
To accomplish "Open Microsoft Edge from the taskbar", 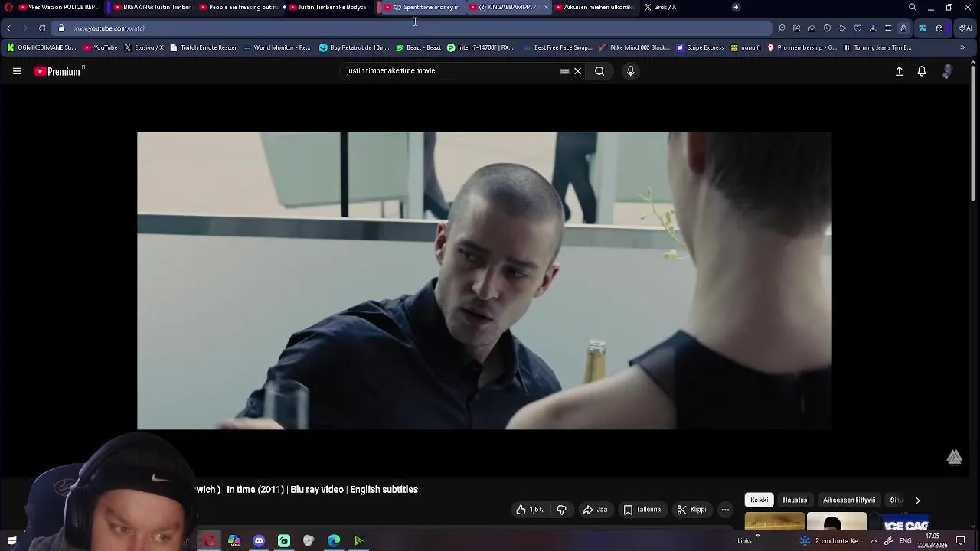I will coord(334,541).
